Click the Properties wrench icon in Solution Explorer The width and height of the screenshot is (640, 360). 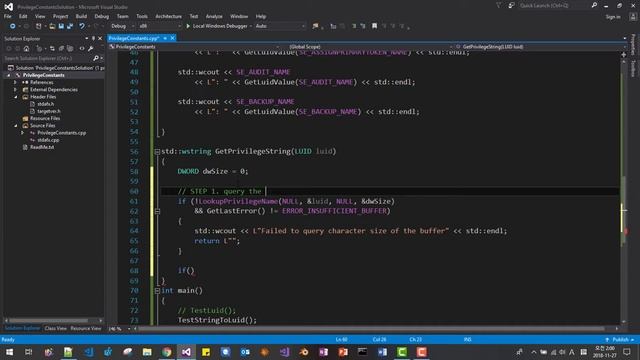tap(90, 49)
